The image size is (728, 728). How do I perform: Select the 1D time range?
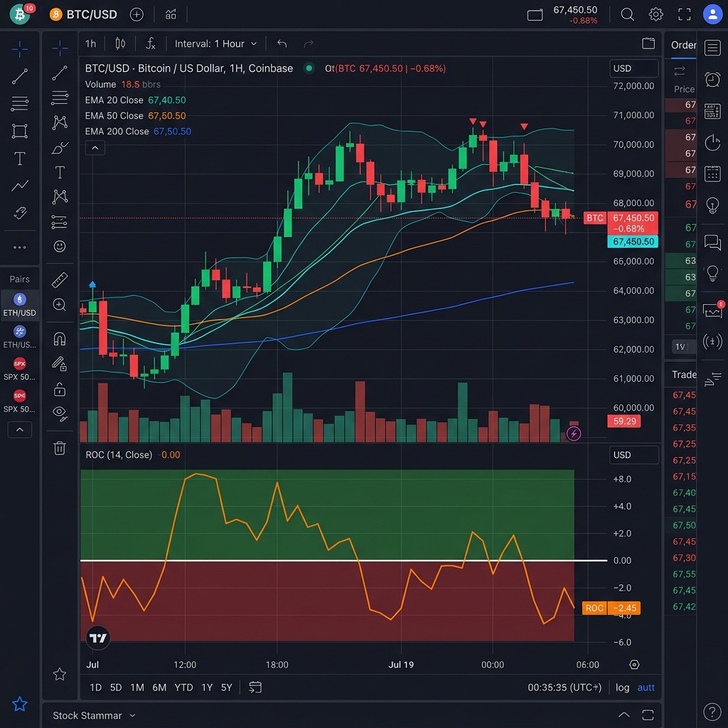pyautogui.click(x=96, y=687)
